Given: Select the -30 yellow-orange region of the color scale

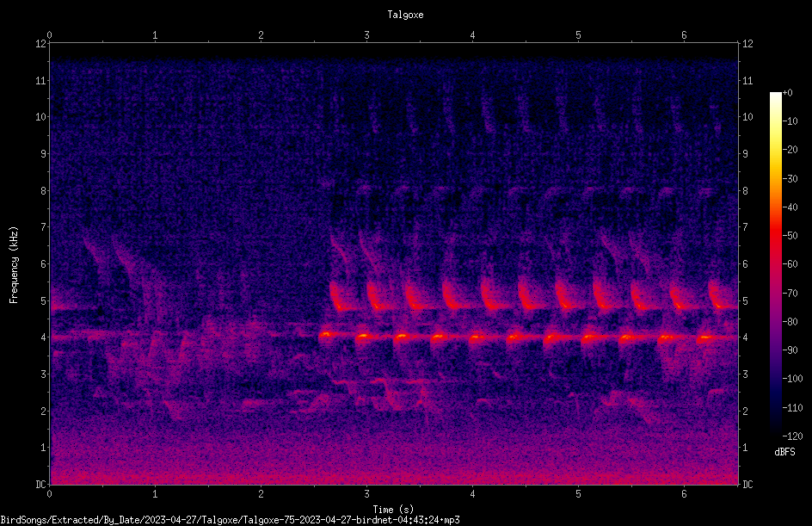Looking at the screenshot, I should point(775,179).
